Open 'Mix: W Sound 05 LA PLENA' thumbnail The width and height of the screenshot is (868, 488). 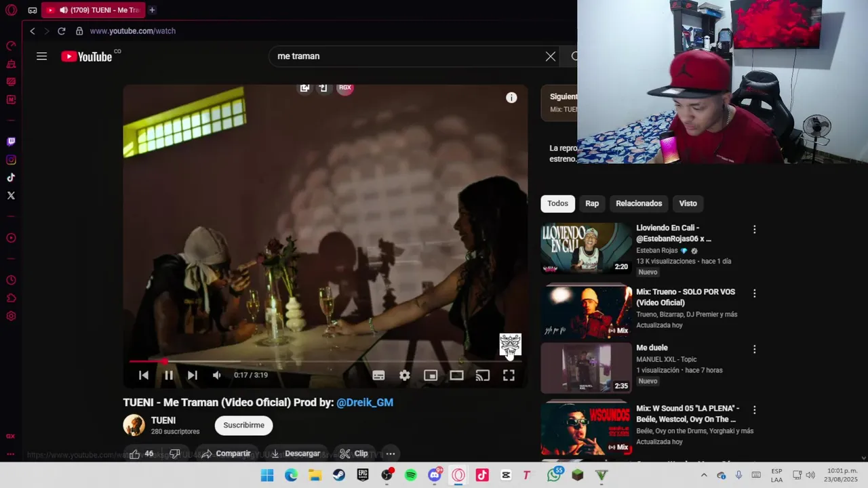[x=586, y=428]
